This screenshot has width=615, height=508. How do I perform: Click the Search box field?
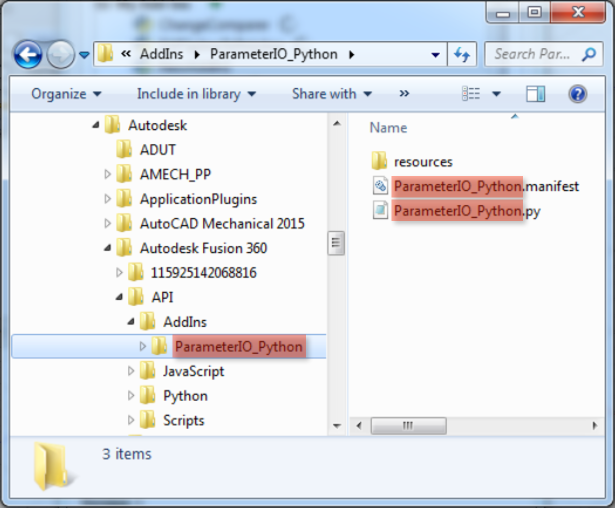(x=545, y=54)
